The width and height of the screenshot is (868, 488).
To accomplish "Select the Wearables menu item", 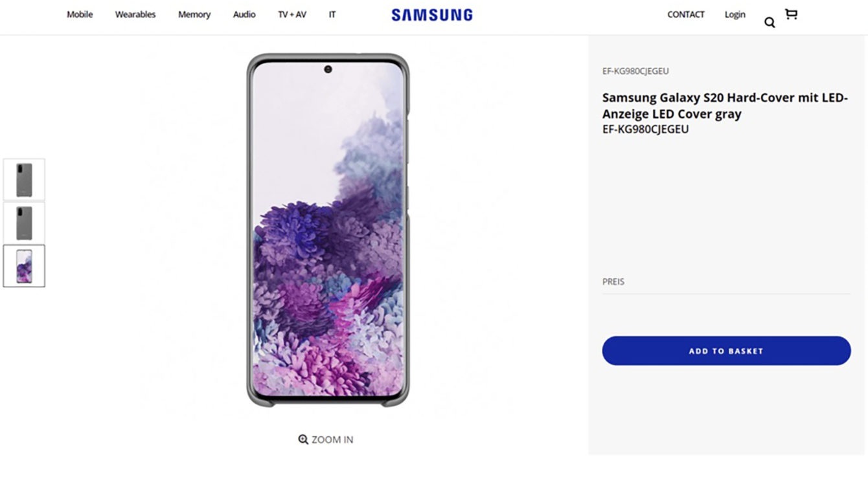I will click(x=135, y=14).
